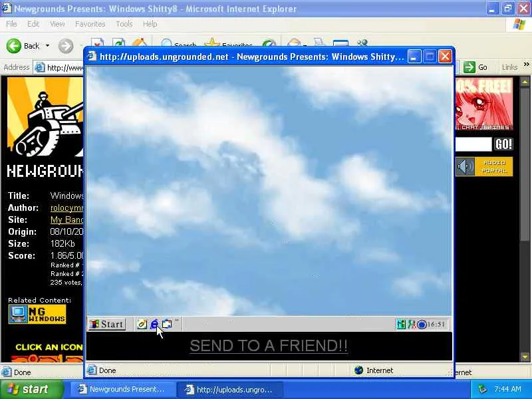Click the page icon in the Address bar
Image resolution: width=532 pixels, height=399 pixels.
(40, 68)
